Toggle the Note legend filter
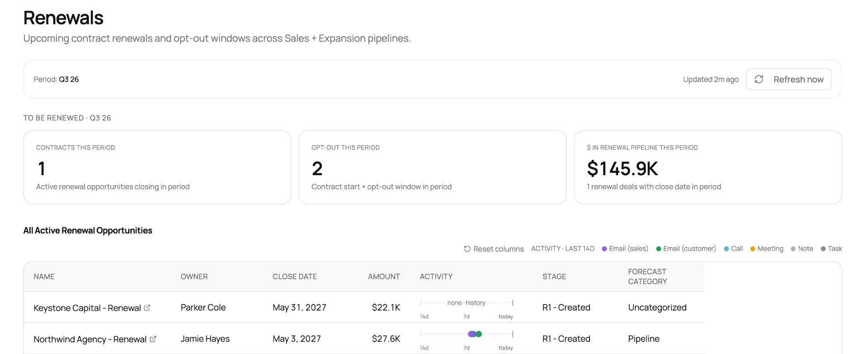This screenshot has width=868, height=354. 802,249
